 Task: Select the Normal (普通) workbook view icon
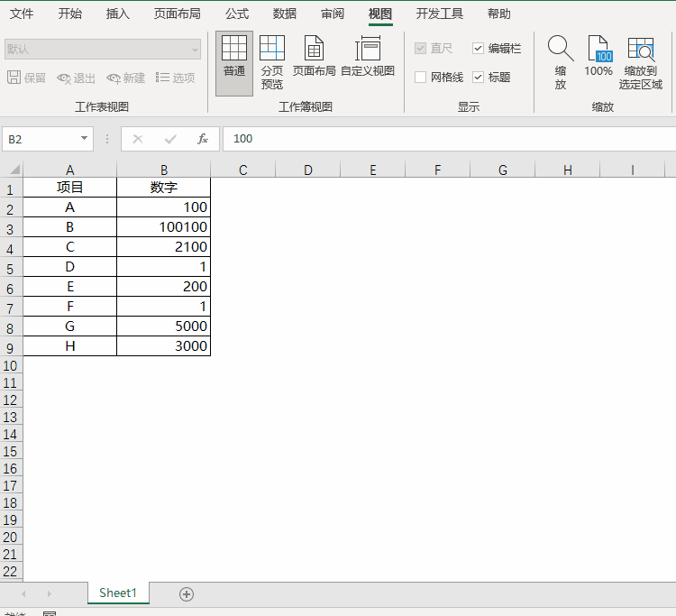[234, 56]
